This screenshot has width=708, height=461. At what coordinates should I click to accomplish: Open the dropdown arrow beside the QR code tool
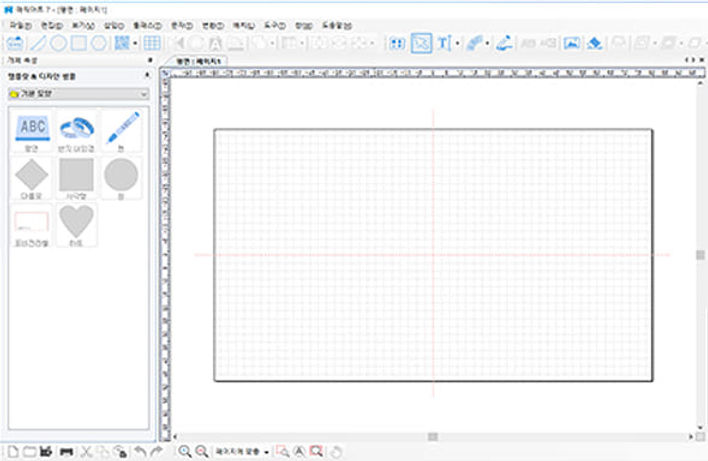[x=135, y=43]
